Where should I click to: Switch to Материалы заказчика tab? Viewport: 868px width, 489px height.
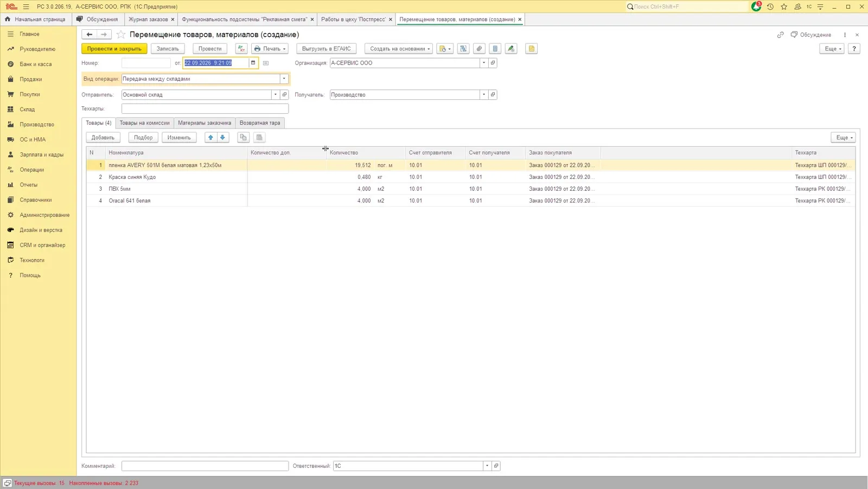(x=205, y=123)
